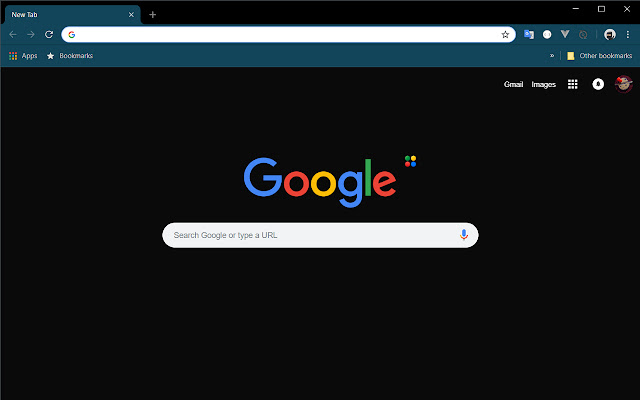Open the Google Translate extension

tap(529, 35)
